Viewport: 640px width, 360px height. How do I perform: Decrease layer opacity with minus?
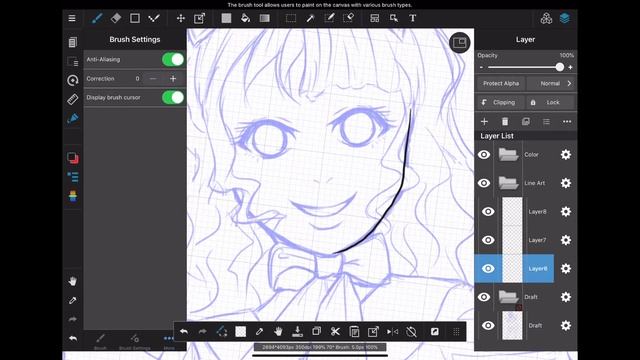pos(481,67)
